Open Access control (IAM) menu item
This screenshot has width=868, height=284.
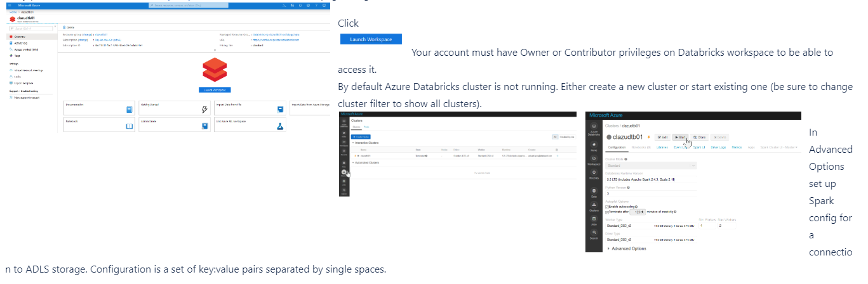click(25, 49)
